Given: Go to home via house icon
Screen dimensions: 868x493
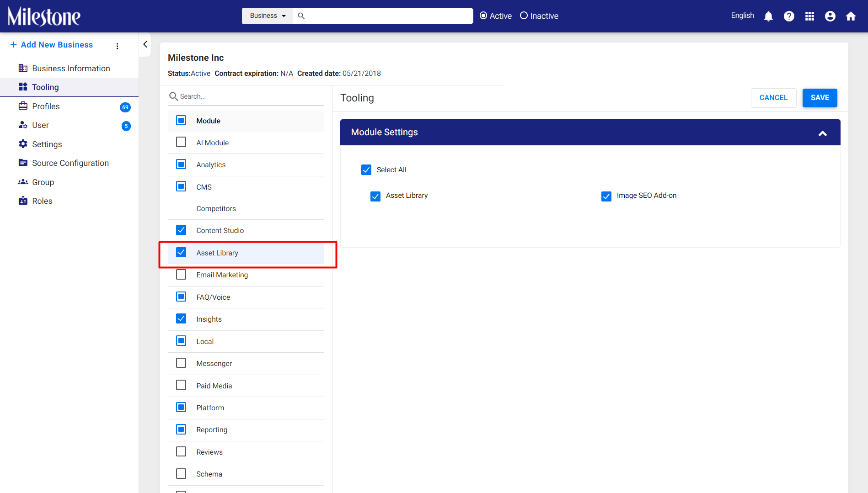Looking at the screenshot, I should (851, 16).
